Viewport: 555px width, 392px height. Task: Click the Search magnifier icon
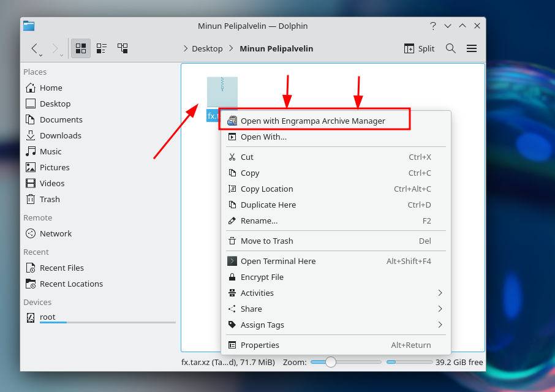coord(451,48)
